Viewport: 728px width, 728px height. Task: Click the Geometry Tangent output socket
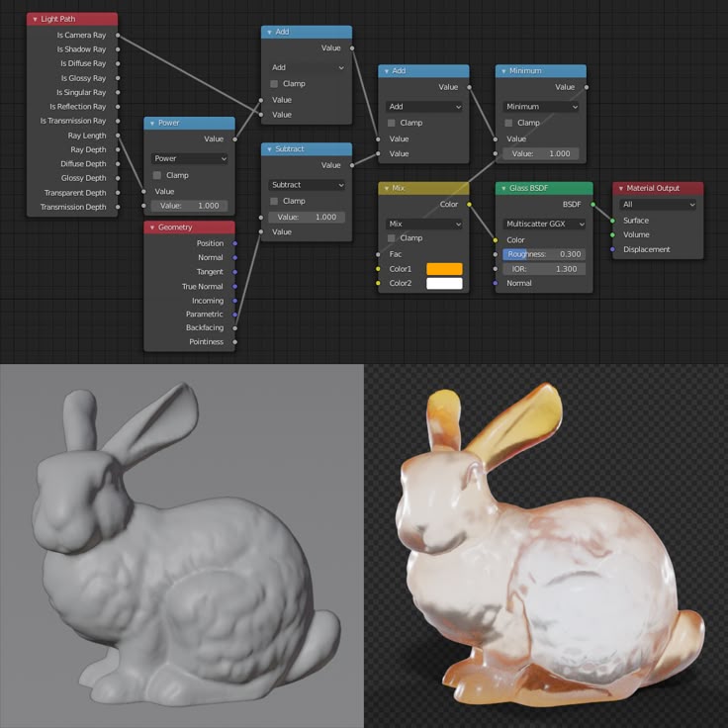235,272
